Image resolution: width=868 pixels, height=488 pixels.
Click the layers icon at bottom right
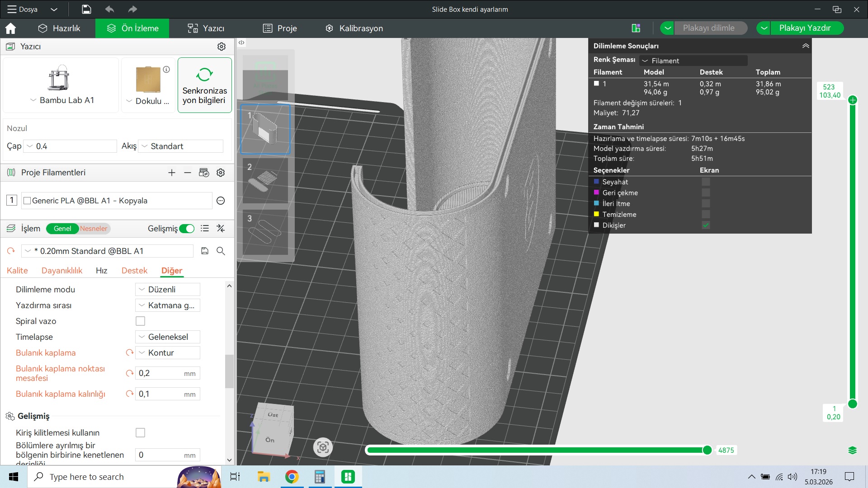tap(852, 450)
